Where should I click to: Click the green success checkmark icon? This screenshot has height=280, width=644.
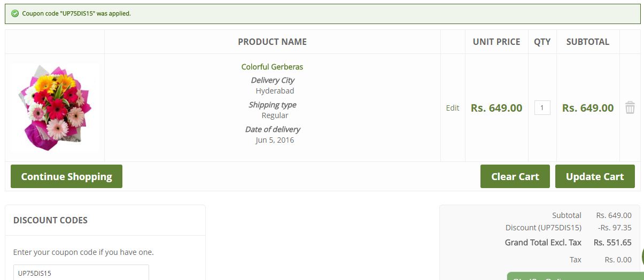tap(15, 13)
